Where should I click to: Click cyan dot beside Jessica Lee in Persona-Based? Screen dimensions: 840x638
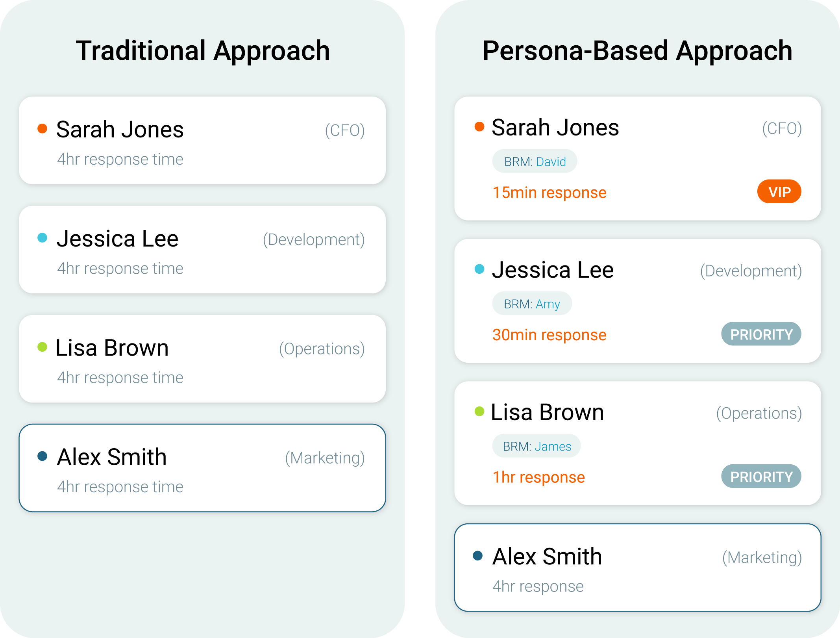(x=479, y=269)
